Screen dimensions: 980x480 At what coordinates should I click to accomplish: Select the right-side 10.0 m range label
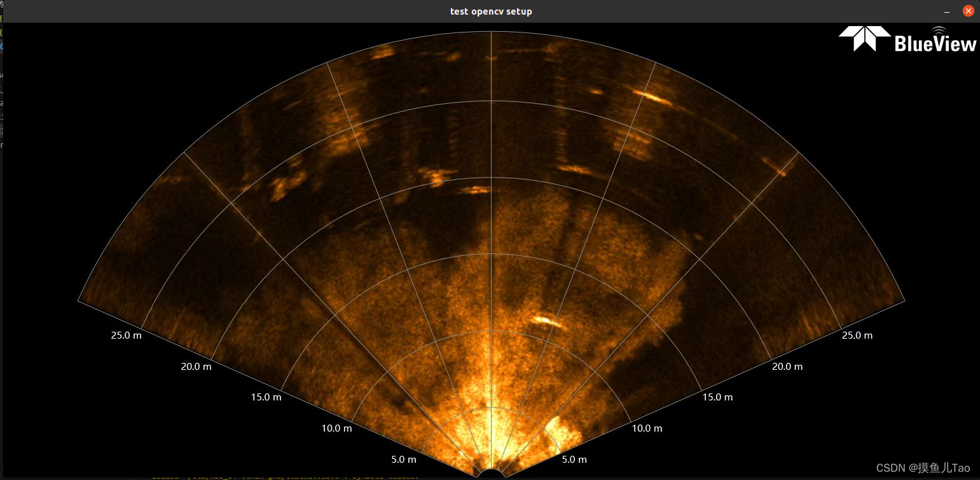(647, 428)
